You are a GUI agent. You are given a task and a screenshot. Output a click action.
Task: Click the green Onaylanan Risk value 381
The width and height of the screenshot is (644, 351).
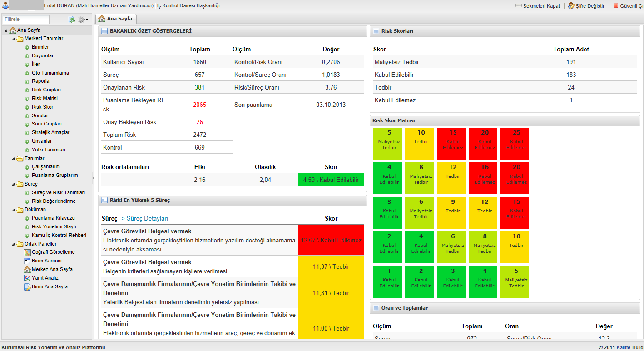[199, 87]
